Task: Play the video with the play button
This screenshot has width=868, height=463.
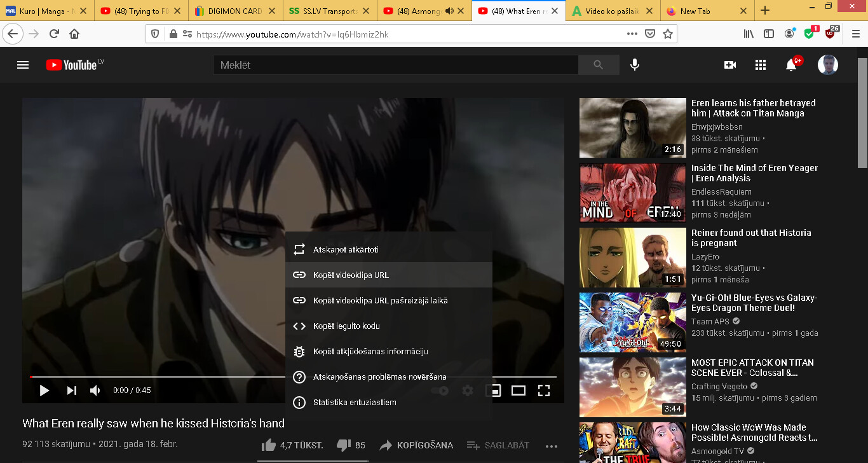Action: click(44, 390)
